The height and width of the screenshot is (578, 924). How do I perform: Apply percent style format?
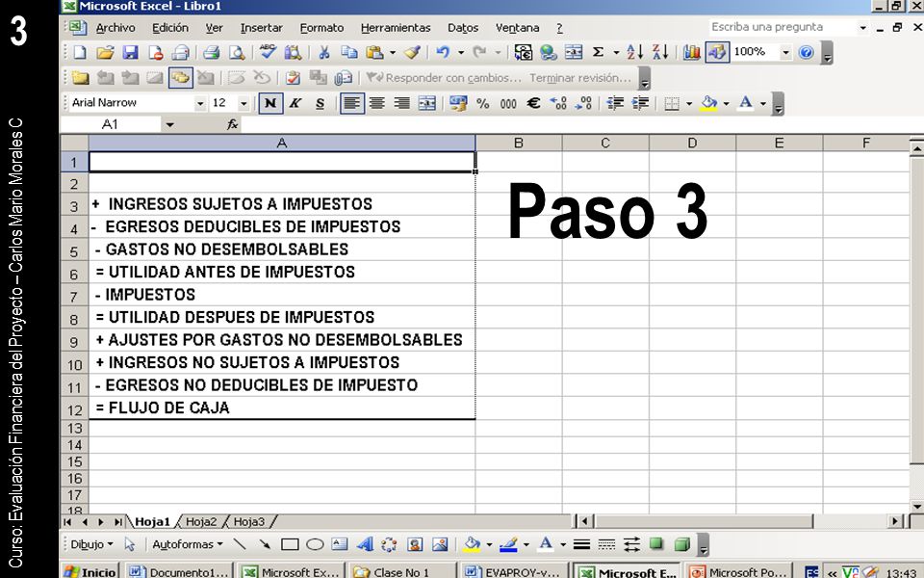coord(482,104)
